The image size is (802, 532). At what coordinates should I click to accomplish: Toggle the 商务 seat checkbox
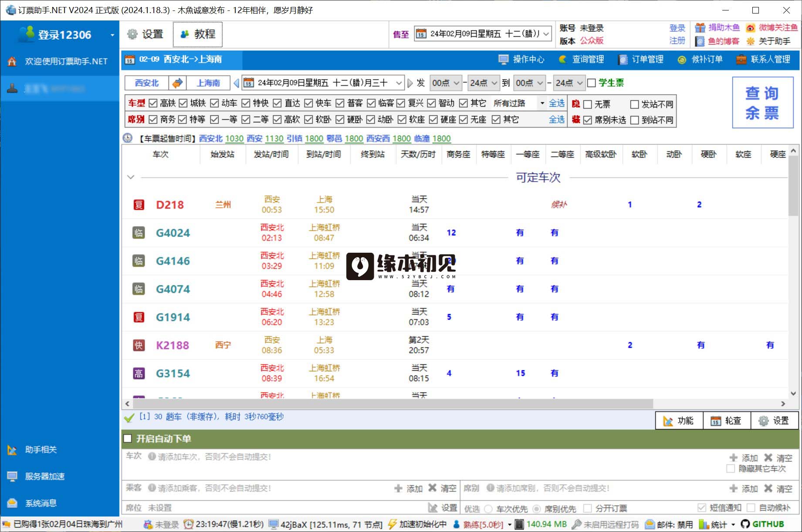tap(153, 119)
